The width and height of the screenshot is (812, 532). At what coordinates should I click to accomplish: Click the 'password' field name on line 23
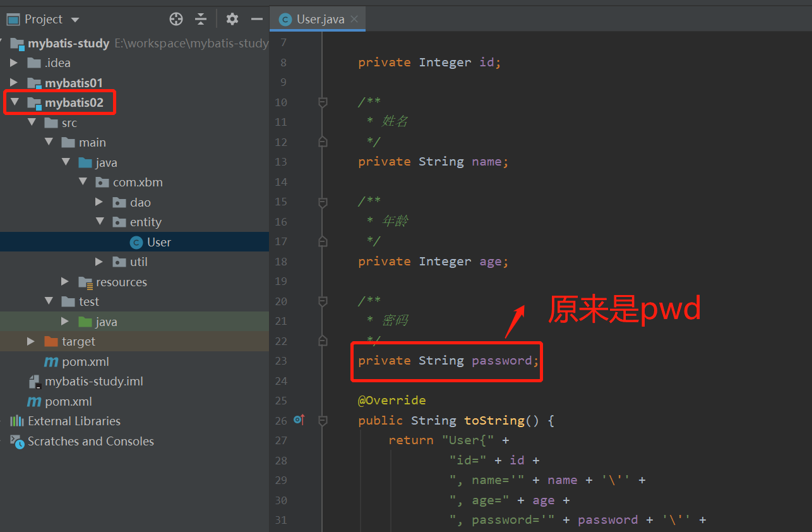(502, 361)
